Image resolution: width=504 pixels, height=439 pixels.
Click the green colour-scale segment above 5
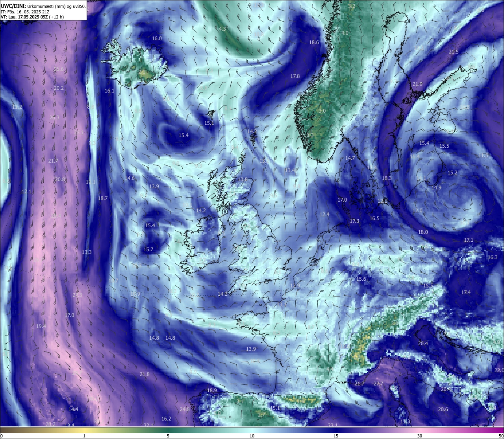[168, 430]
